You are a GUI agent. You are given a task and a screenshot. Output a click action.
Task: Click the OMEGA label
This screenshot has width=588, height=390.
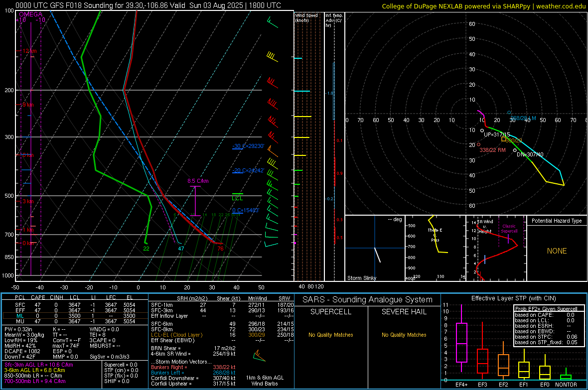point(31,14)
